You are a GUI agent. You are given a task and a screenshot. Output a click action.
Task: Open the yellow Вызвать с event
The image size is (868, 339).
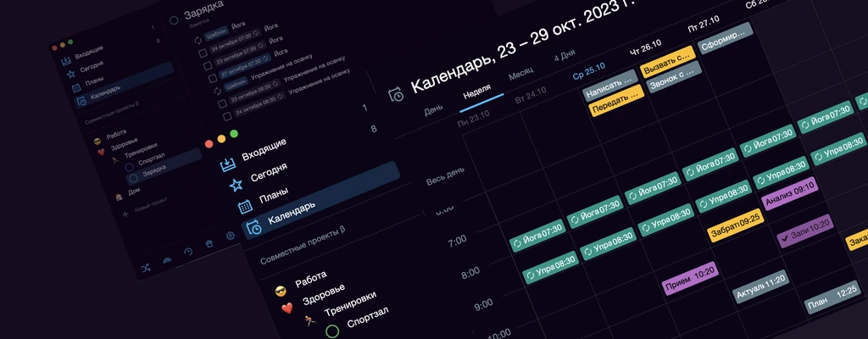point(667,62)
